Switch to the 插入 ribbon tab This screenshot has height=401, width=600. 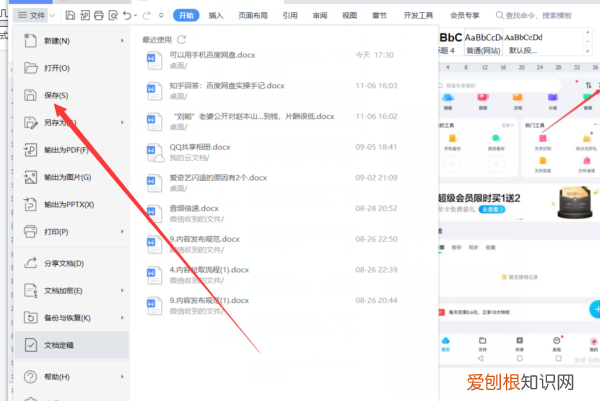(x=216, y=15)
